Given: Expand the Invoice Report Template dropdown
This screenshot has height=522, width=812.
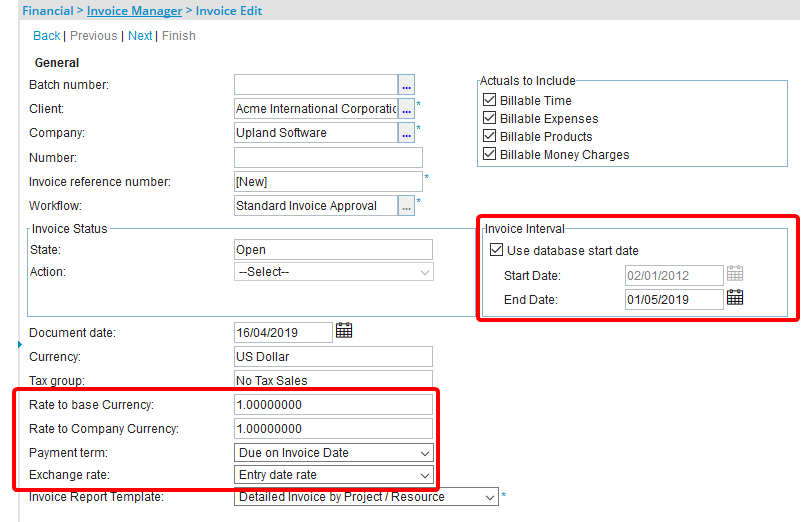Looking at the screenshot, I should point(365,497).
